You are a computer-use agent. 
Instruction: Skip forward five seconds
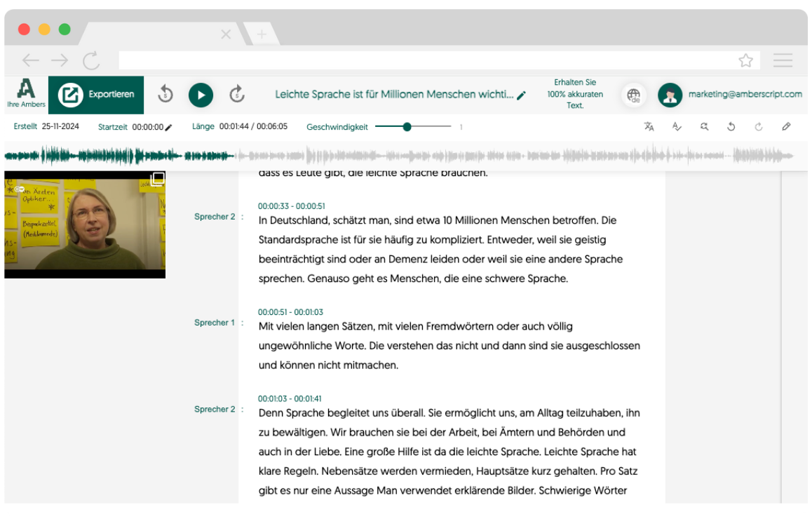[237, 94]
